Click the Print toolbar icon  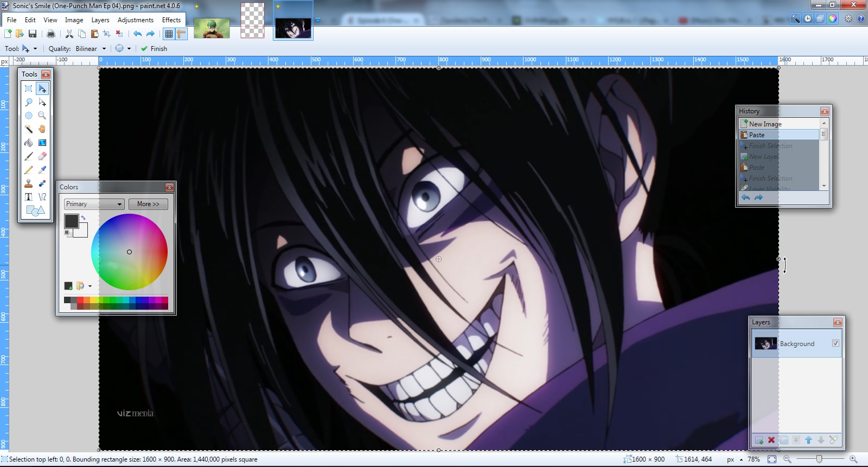[x=51, y=34]
